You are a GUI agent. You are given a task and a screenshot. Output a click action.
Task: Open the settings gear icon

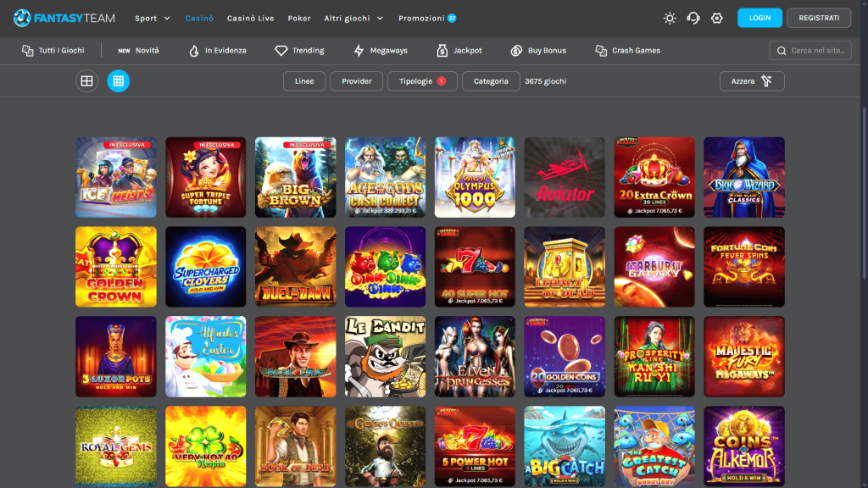point(716,17)
